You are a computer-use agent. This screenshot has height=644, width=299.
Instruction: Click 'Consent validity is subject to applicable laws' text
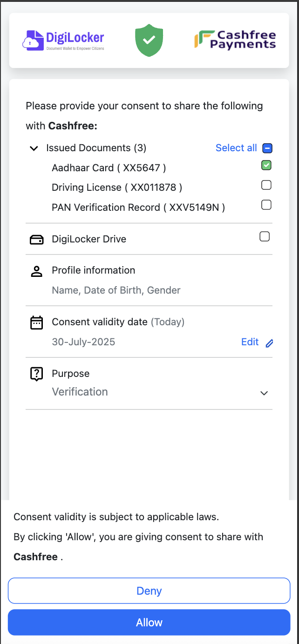point(116,517)
